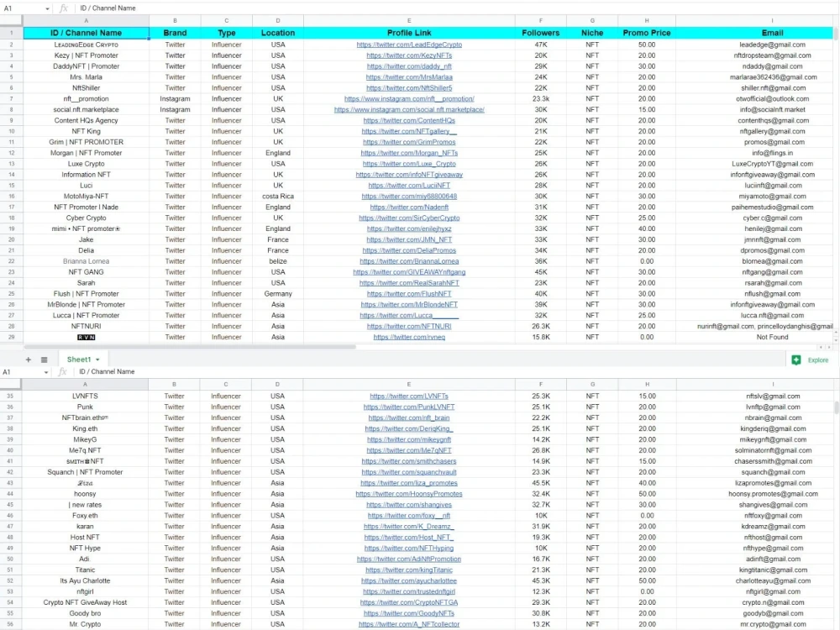Select the otwofficial@outlook.com email cell
The height and width of the screenshot is (630, 840).
point(772,98)
